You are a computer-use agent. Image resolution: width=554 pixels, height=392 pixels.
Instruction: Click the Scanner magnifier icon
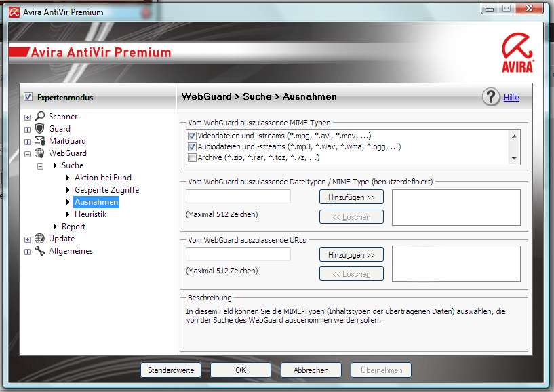tap(40, 117)
